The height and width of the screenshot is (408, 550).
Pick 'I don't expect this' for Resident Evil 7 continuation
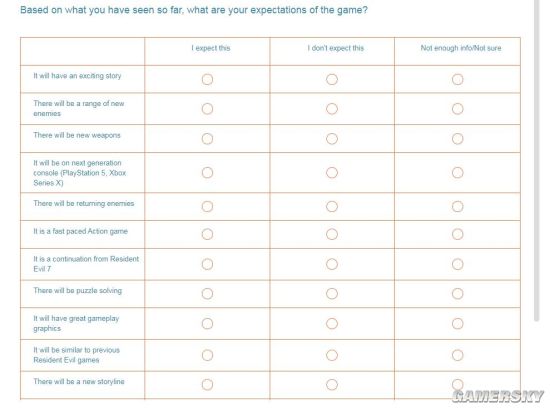coord(332,264)
